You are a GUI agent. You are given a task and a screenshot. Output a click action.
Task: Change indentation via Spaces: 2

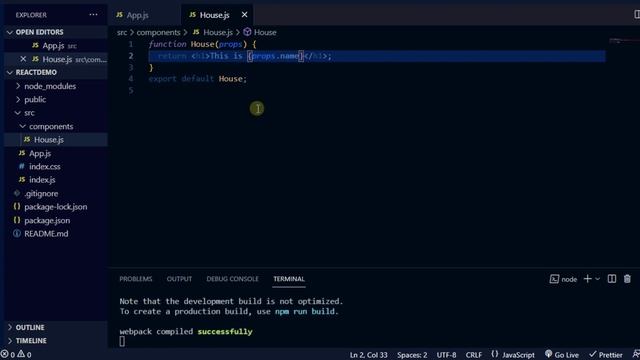pyautogui.click(x=412, y=355)
